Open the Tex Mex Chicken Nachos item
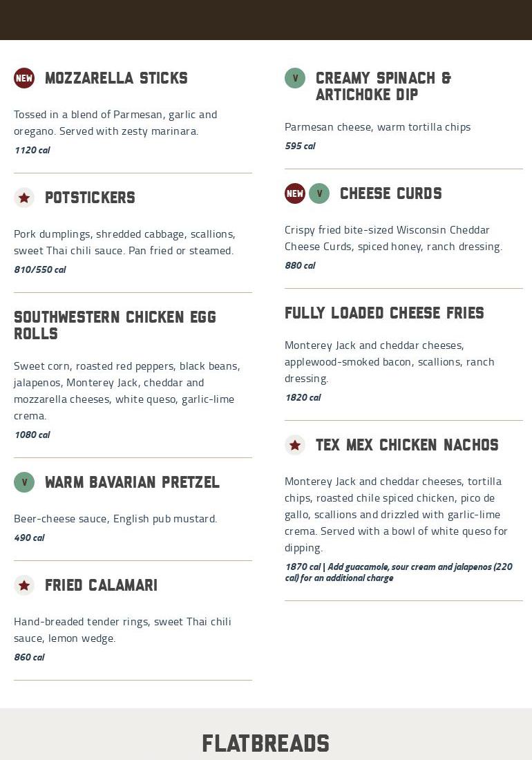This screenshot has width=532, height=760. coord(407,445)
